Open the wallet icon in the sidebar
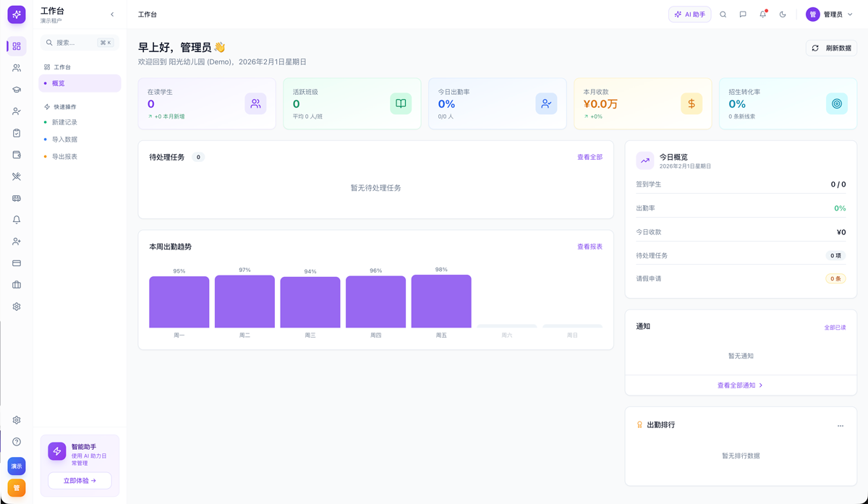 [x=16, y=154]
